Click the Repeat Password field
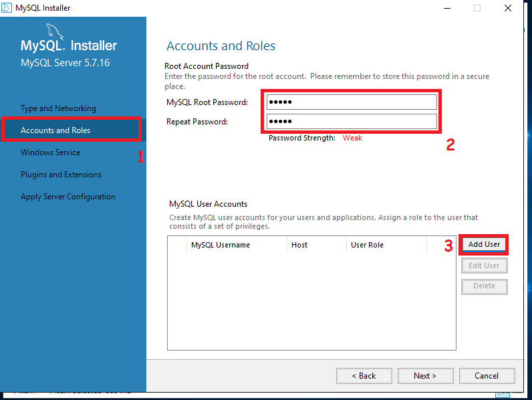The height and width of the screenshot is (400, 532). click(x=352, y=121)
